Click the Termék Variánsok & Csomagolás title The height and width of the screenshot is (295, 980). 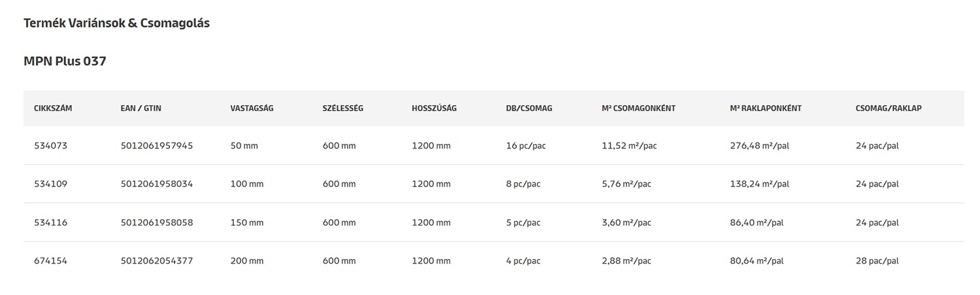pyautogui.click(x=116, y=23)
